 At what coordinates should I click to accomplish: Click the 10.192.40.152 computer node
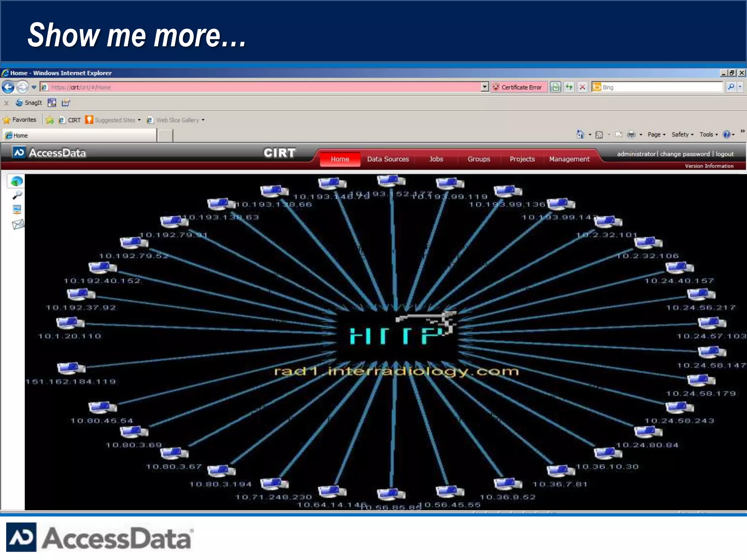(102, 268)
